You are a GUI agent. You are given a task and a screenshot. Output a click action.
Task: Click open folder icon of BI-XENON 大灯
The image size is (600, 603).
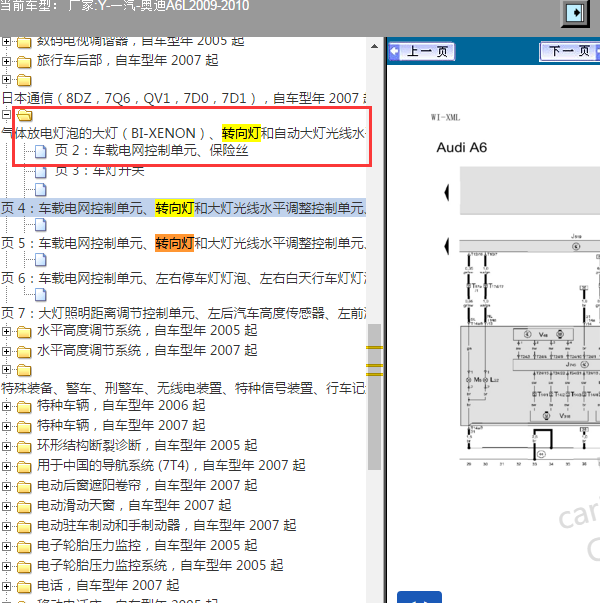click(25, 115)
